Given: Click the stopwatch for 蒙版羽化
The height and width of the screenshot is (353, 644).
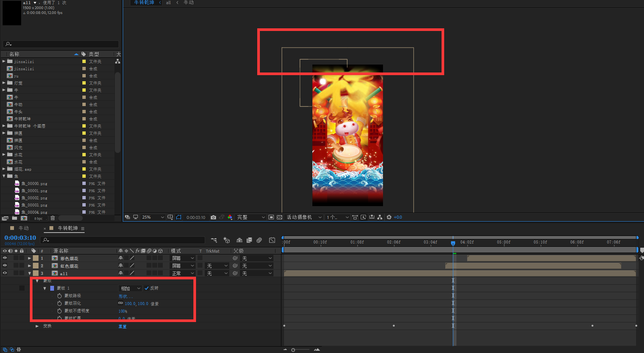Looking at the screenshot, I should pos(59,304).
